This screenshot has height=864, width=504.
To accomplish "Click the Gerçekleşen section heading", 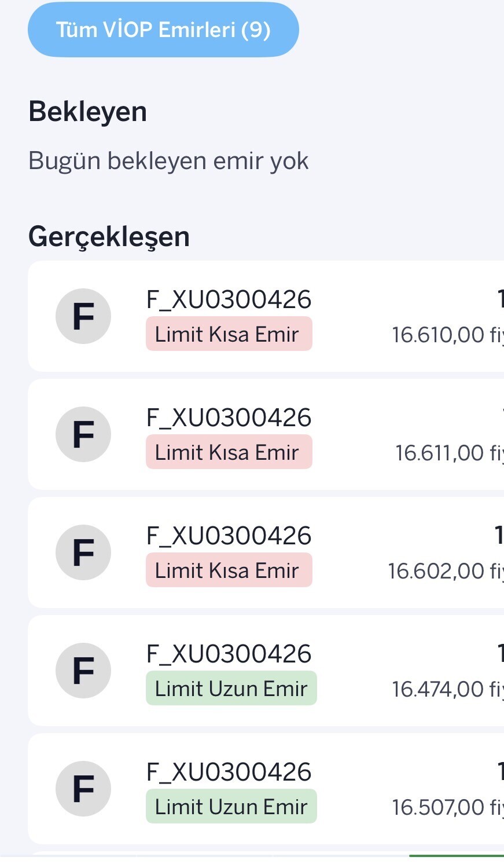I will (x=109, y=236).
